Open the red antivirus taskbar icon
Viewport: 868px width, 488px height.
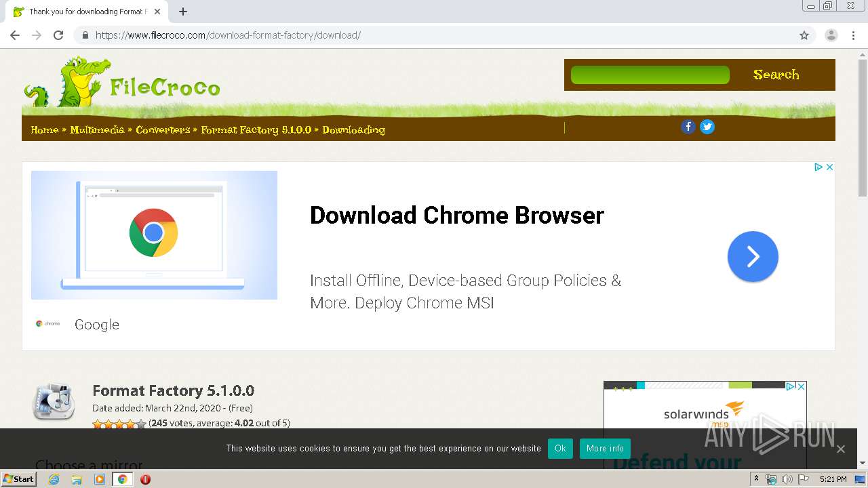145,479
